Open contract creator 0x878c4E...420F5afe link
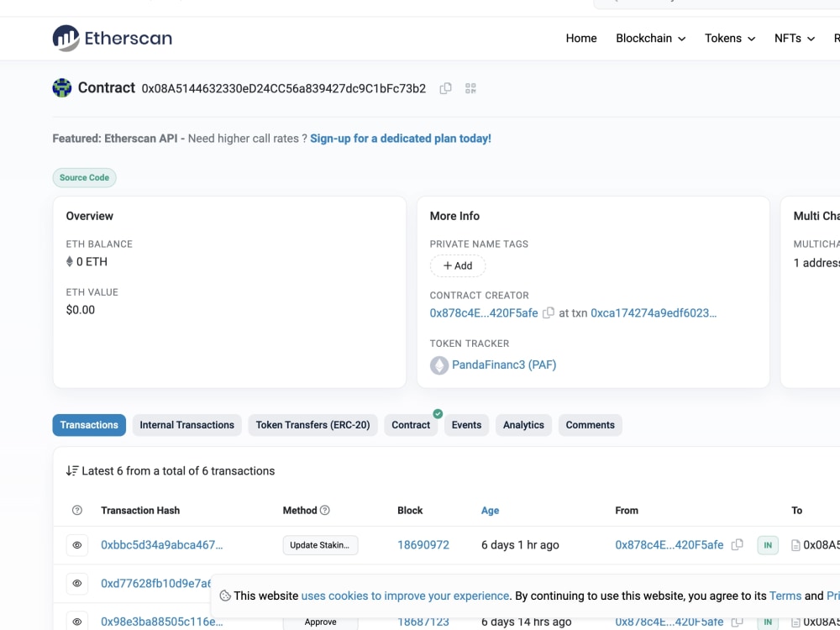Viewport: 840px width, 630px height. pos(484,312)
